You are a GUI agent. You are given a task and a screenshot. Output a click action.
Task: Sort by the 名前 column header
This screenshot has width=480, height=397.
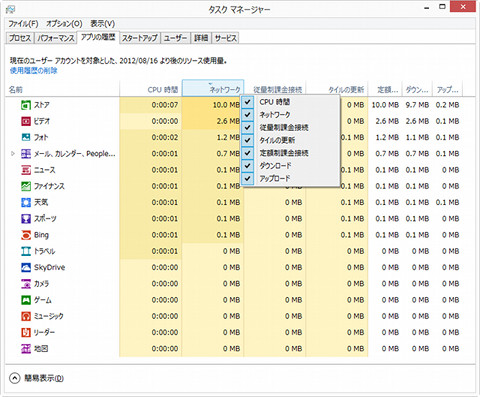click(x=62, y=89)
